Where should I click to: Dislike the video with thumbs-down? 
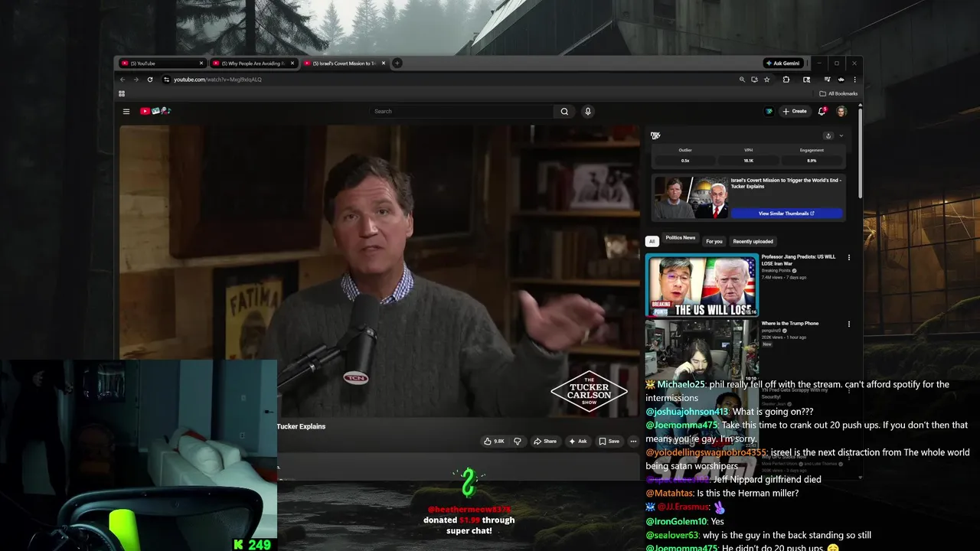[x=518, y=441]
